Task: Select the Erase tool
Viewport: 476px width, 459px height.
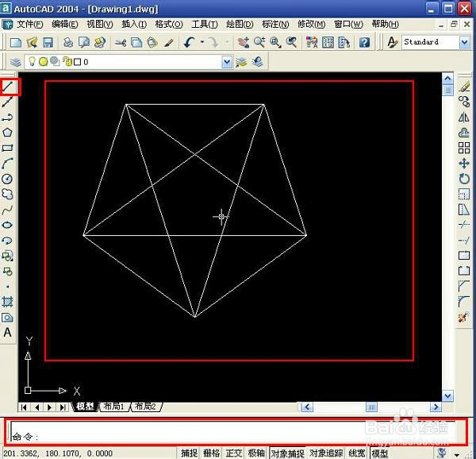Action: pyautogui.click(x=464, y=87)
